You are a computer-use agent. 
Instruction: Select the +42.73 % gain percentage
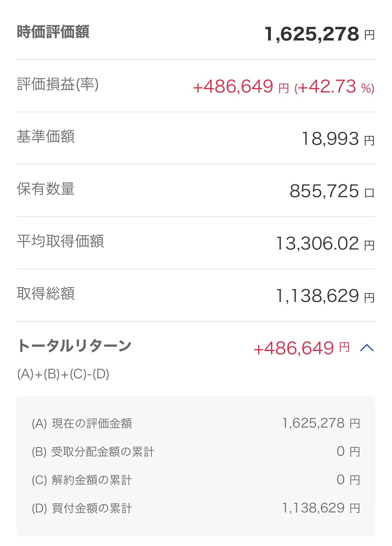(x=334, y=87)
